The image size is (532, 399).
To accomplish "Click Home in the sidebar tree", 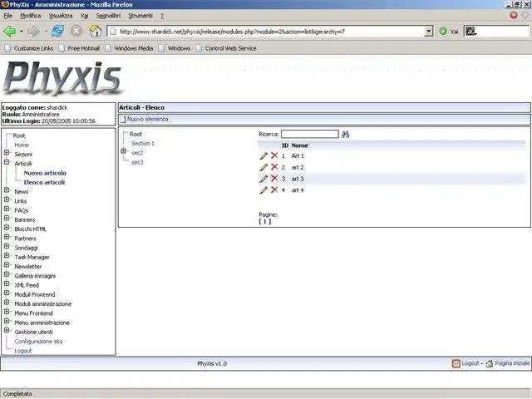I will 22,145.
